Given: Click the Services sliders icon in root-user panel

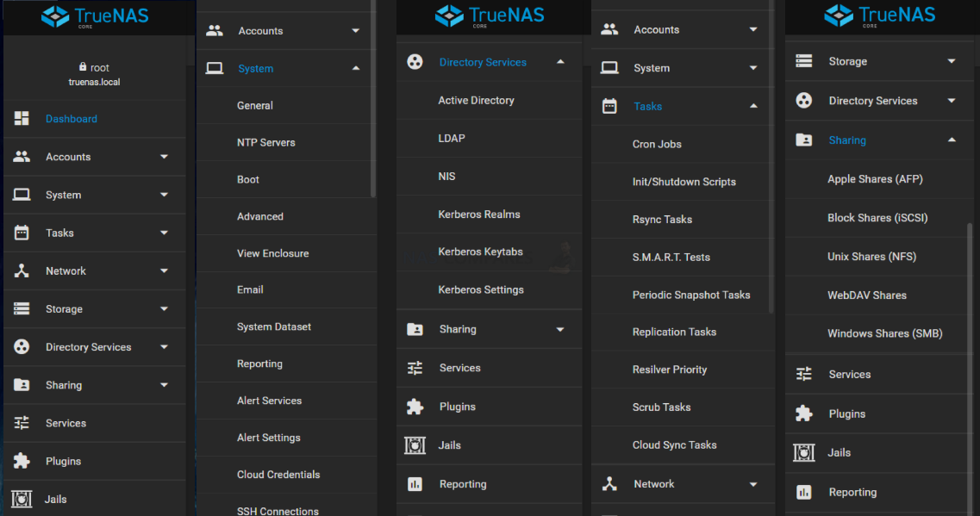Looking at the screenshot, I should coord(22,424).
